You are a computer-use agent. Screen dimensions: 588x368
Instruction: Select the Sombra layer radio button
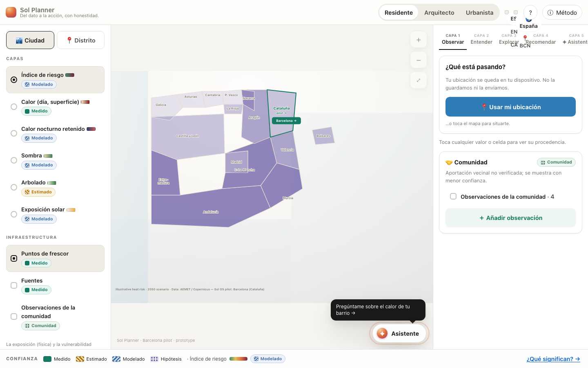(x=14, y=160)
